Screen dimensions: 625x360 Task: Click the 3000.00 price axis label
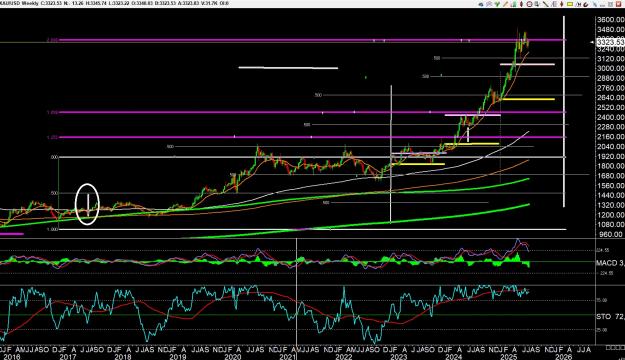[610, 69]
